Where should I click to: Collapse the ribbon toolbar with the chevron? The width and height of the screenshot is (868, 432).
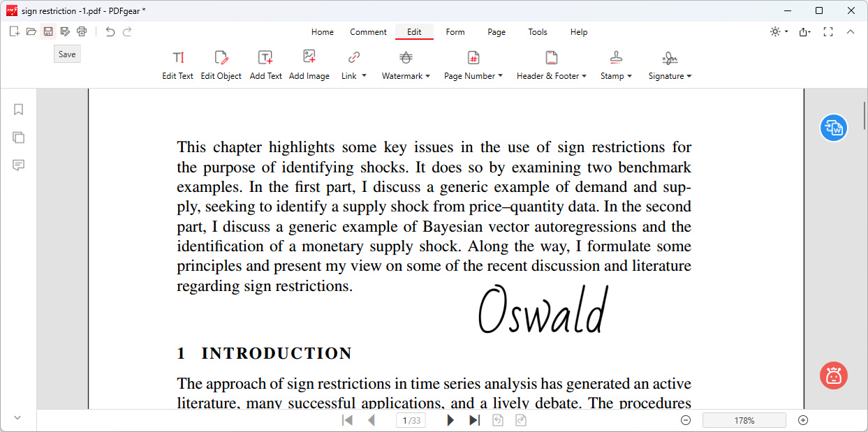[851, 31]
